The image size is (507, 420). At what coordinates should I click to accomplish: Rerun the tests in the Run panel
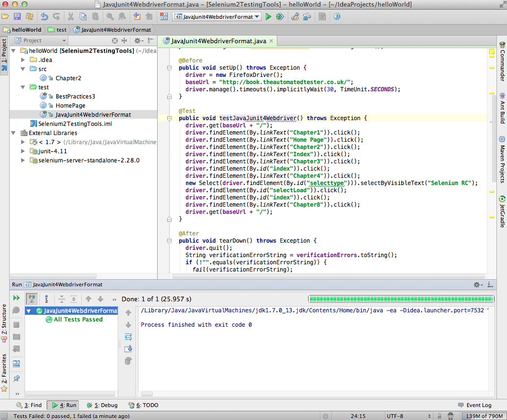coord(16,298)
